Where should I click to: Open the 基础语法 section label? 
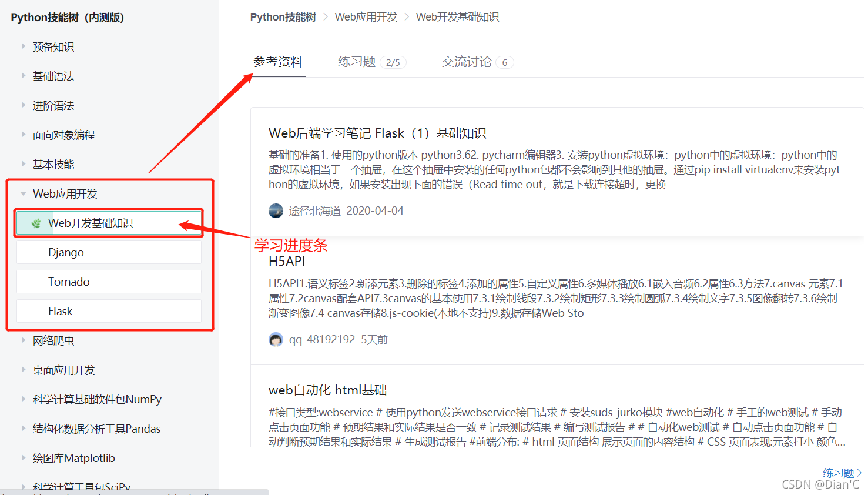tap(53, 76)
